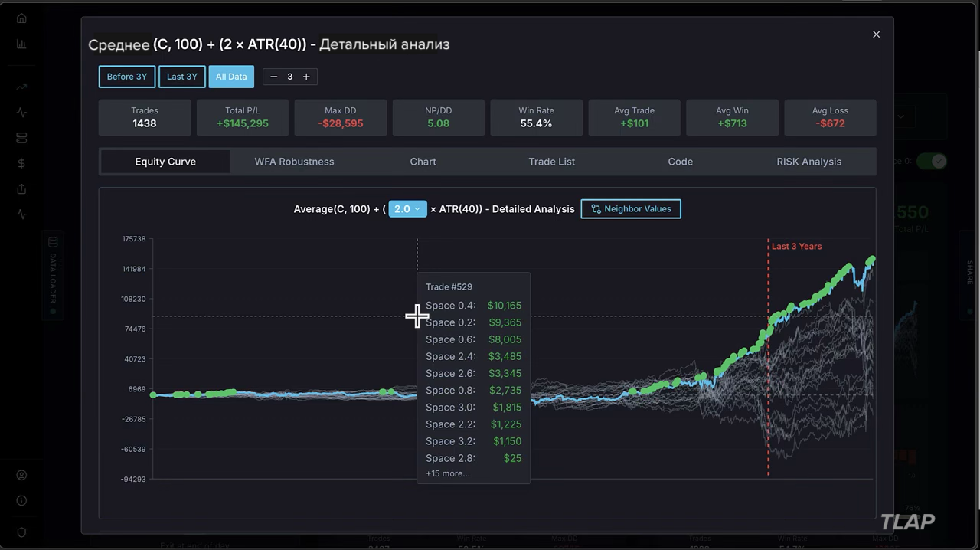This screenshot has width=980, height=550.
Task: Open the Trade List tab
Action: (551, 162)
